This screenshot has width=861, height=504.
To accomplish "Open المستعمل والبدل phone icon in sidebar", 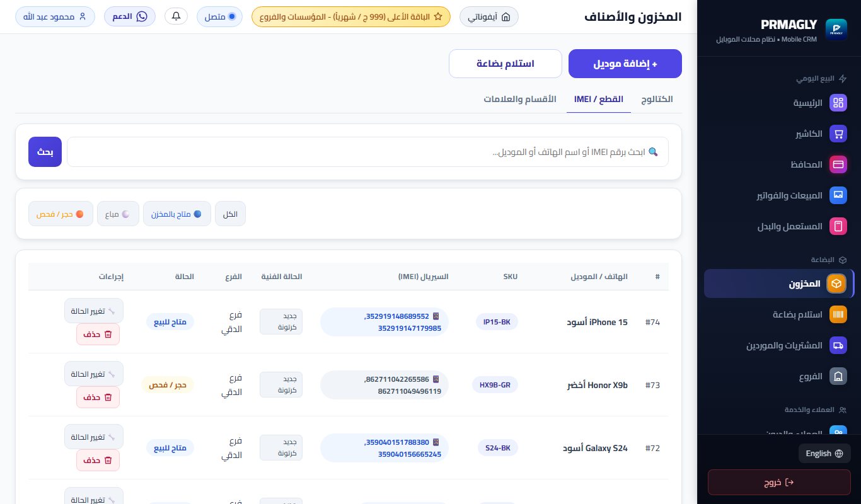I will coord(838,226).
